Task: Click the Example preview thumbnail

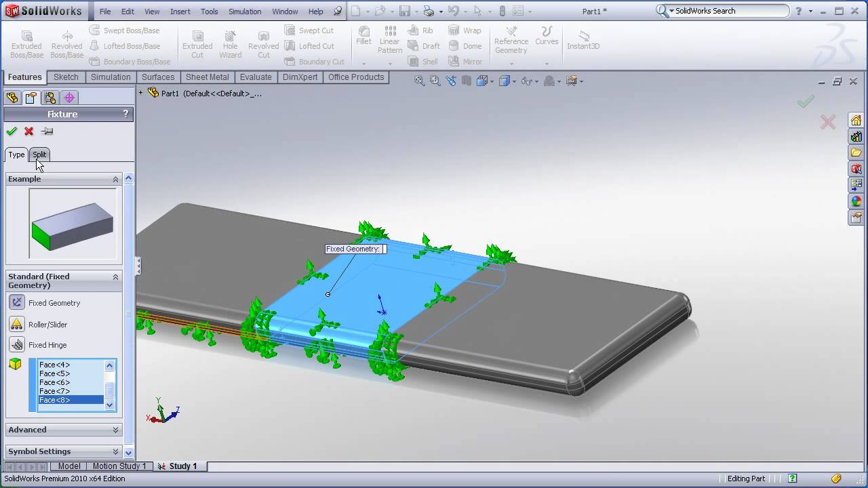Action: tap(73, 224)
